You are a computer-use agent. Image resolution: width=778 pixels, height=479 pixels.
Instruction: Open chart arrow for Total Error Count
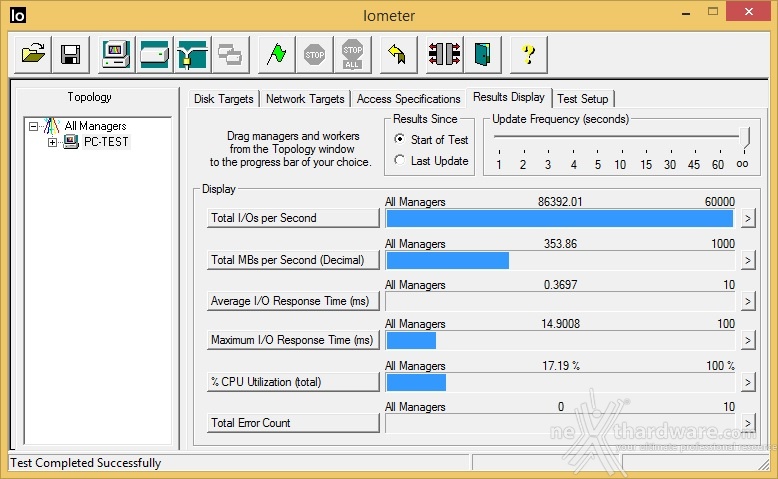tap(748, 423)
